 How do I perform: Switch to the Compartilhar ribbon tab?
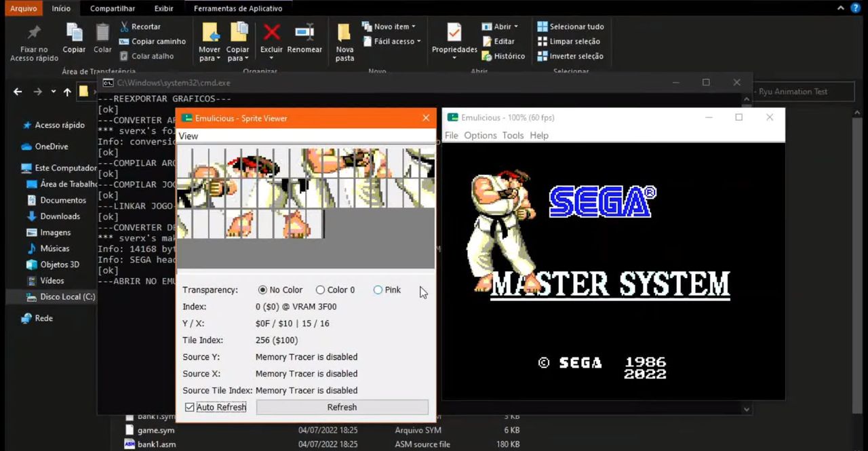pos(113,9)
